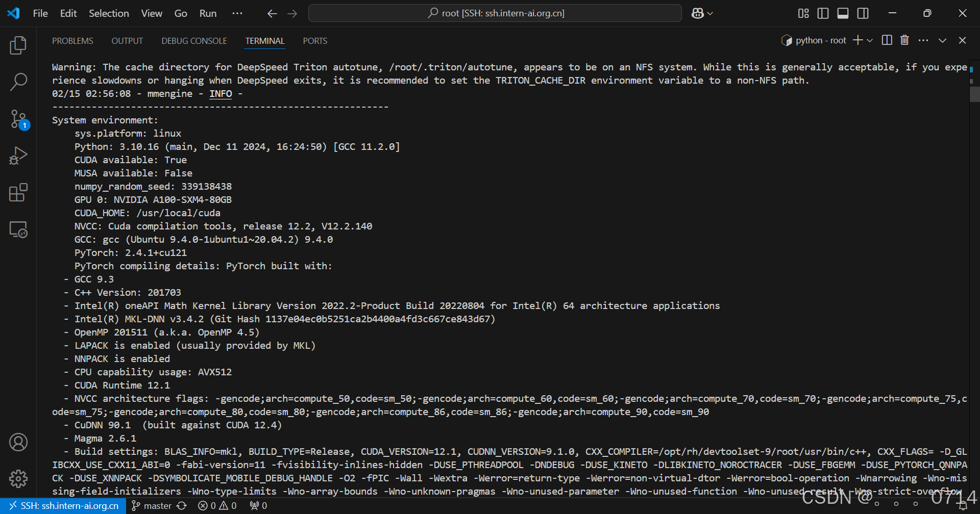Switch to the DEBUG CONSOLE tab
Screen dimensions: 980x514
[194, 41]
